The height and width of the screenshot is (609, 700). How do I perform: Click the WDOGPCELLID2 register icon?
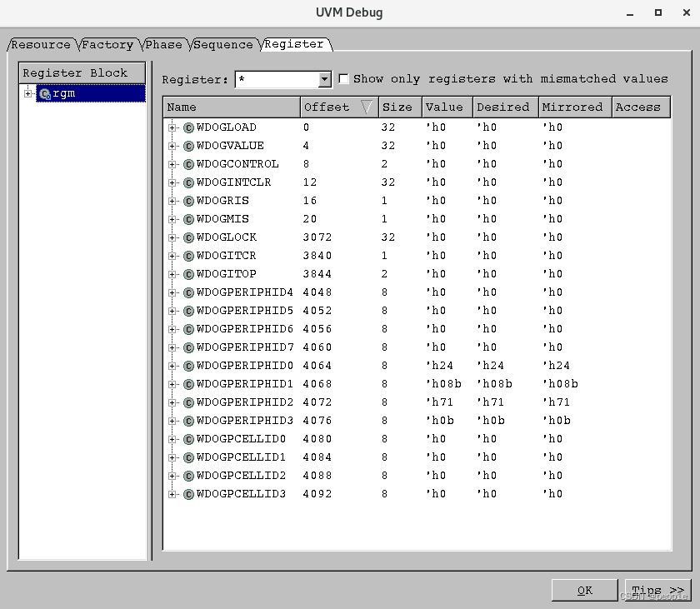point(188,476)
